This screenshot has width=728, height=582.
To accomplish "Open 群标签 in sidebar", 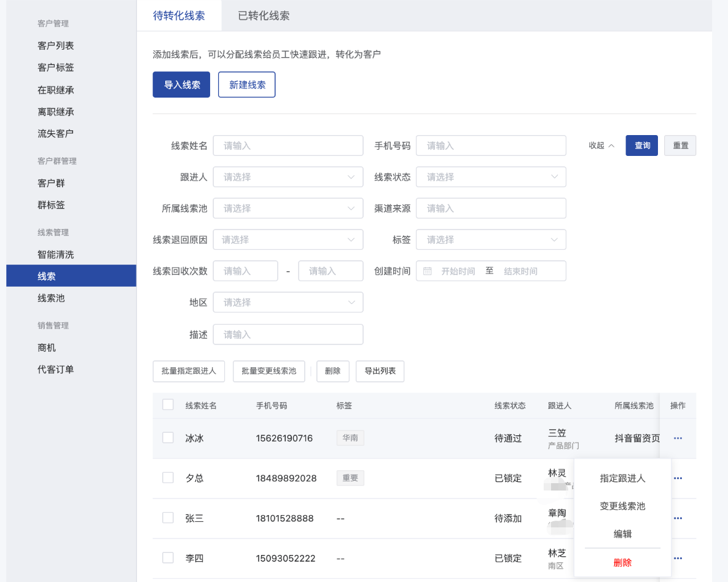I will tap(51, 204).
